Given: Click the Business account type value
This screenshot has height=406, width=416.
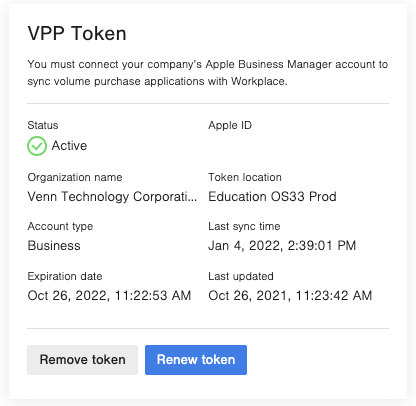Looking at the screenshot, I should tap(54, 246).
